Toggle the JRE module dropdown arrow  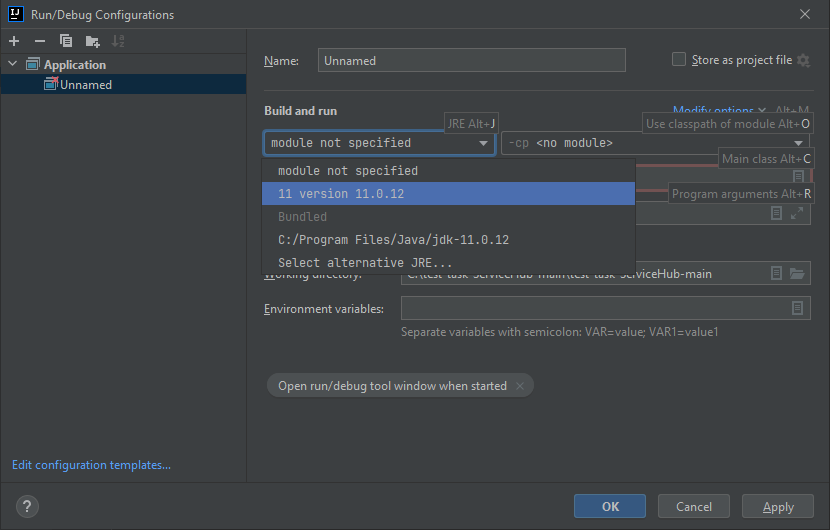[483, 143]
